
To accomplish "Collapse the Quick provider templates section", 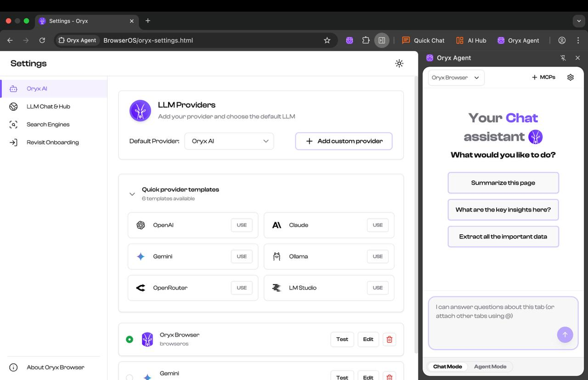I will coord(132,194).
